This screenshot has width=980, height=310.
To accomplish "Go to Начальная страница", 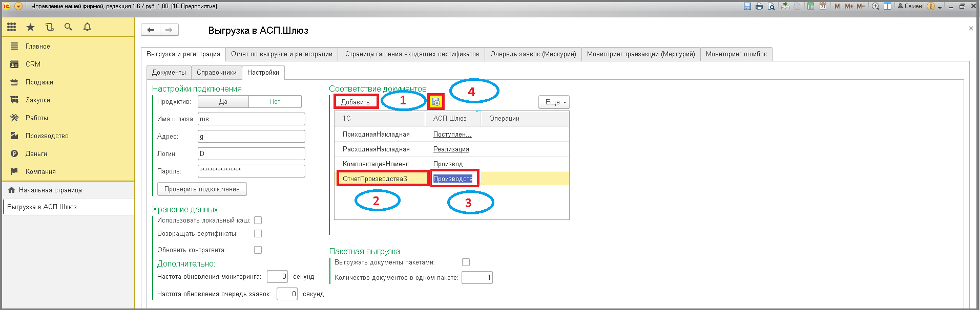I will click(x=68, y=190).
